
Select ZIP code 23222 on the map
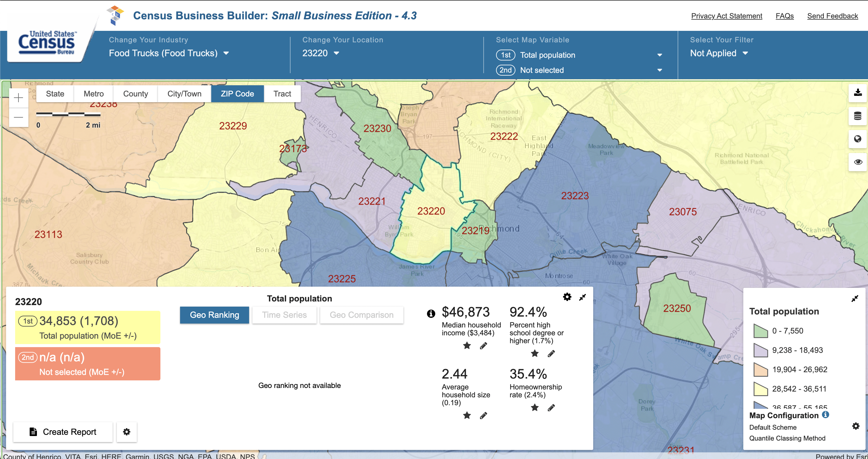[x=504, y=136]
